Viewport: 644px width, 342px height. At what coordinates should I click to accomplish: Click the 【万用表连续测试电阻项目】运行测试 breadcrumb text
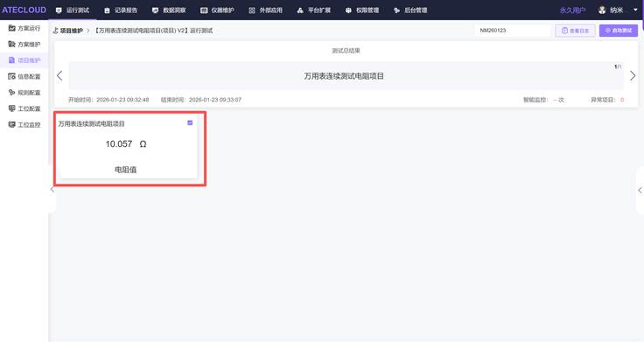pyautogui.click(x=153, y=31)
